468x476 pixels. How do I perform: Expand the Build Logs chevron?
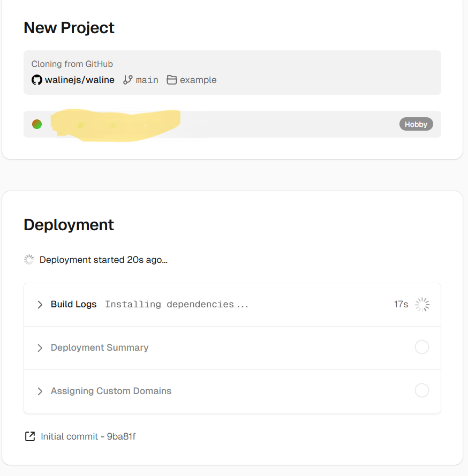coord(40,305)
